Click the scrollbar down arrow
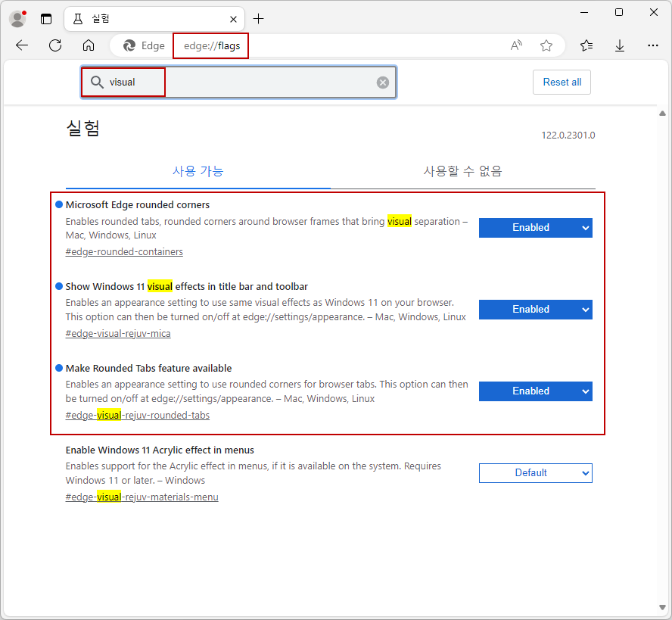Viewport: 672px width, 620px height. pyautogui.click(x=662, y=607)
